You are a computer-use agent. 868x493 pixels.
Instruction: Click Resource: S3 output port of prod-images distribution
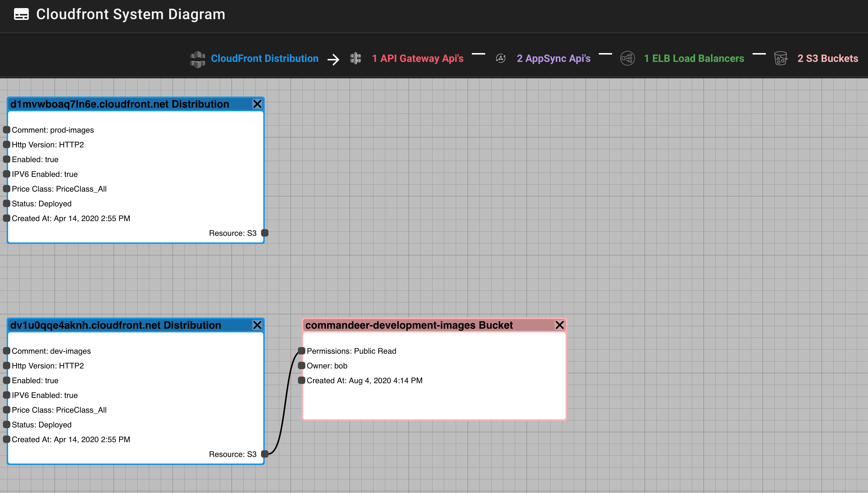pyautogui.click(x=265, y=233)
